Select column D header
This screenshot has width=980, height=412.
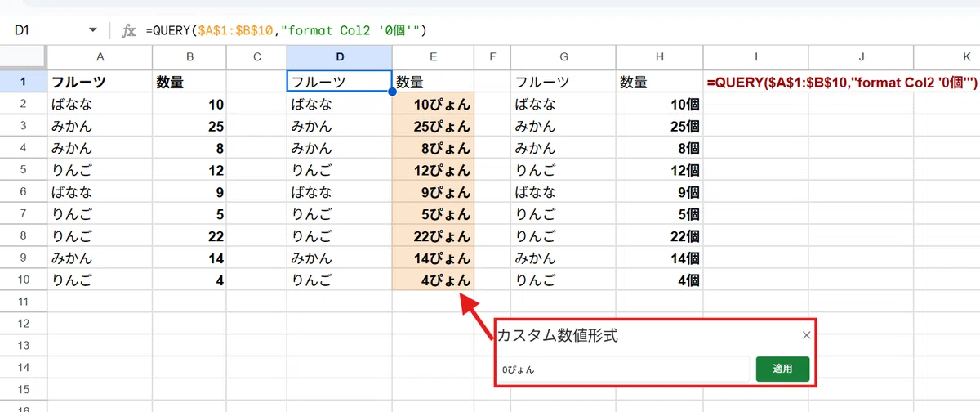click(x=340, y=56)
